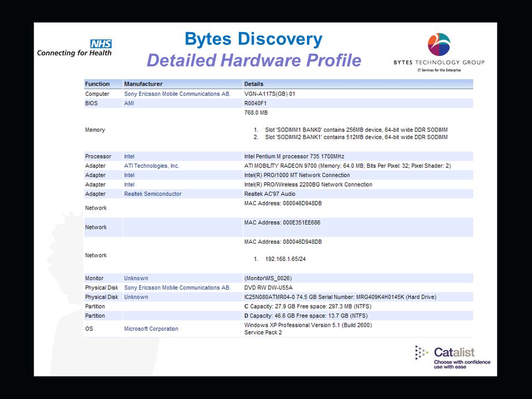532x399 pixels.
Task: Select the 'Service Pack 2' text
Action: click(263, 332)
